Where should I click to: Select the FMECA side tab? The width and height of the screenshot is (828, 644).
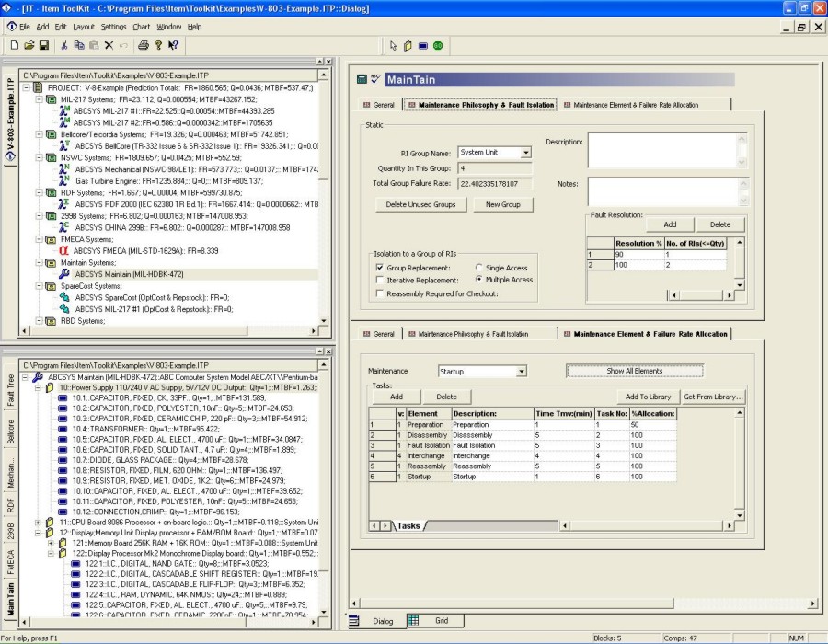10,561
